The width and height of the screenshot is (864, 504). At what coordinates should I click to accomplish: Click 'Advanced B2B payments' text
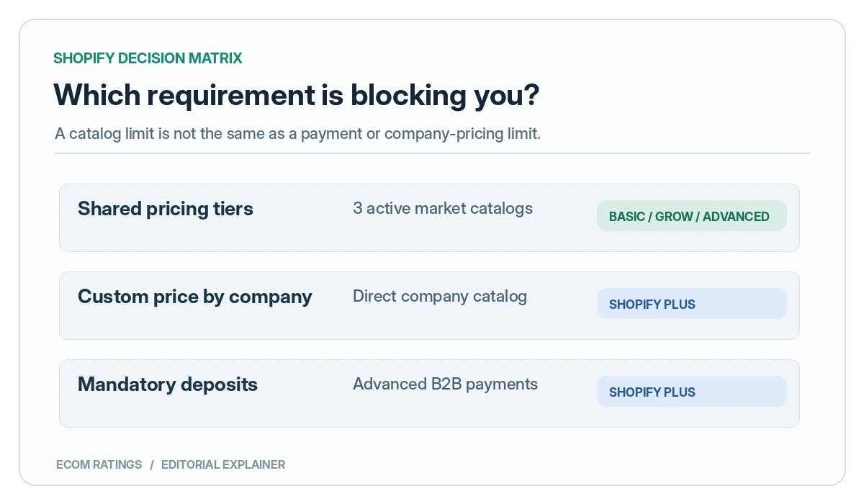point(445,384)
